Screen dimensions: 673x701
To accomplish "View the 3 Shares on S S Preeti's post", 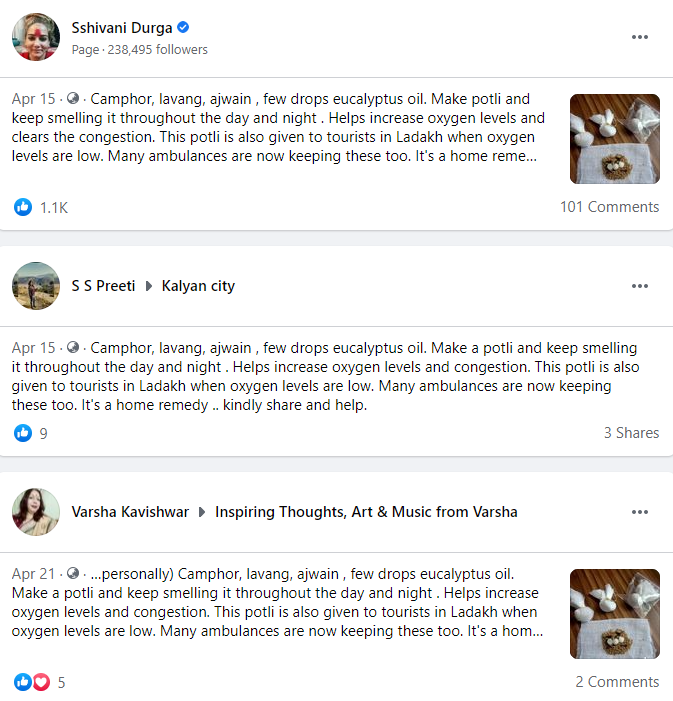I will coord(631,433).
